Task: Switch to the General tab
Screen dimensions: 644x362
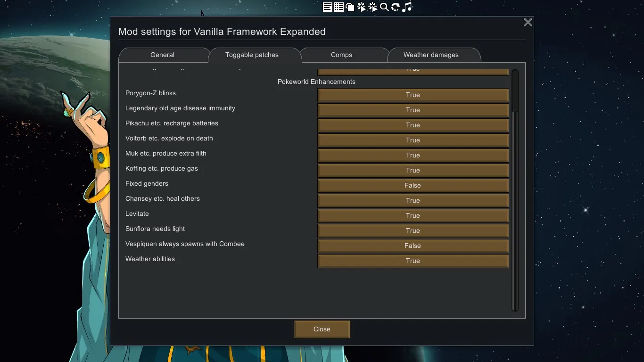Action: tap(162, 55)
